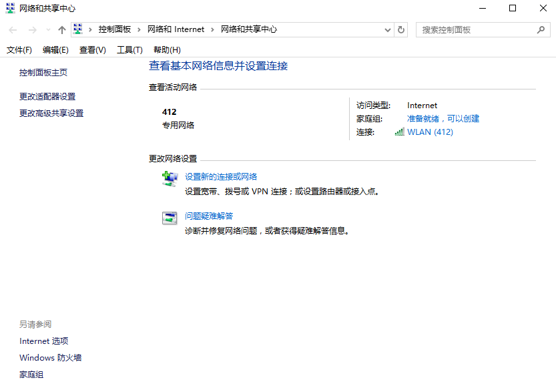Open the 文件(F) menu
Viewport: 556px width, 392px height.
(x=19, y=50)
